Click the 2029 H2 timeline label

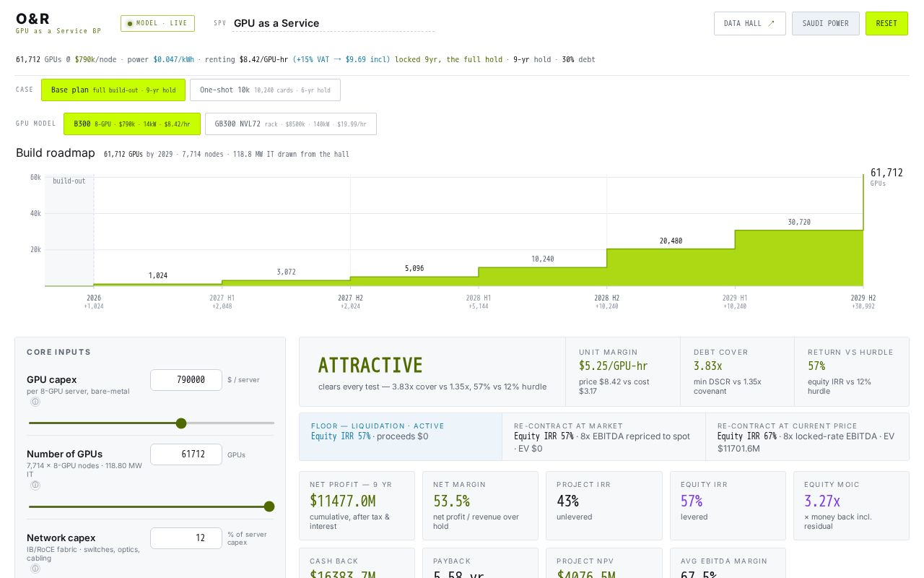coord(863,298)
